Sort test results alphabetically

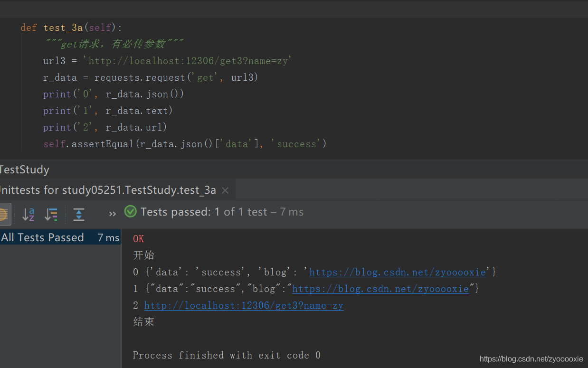[x=28, y=215]
